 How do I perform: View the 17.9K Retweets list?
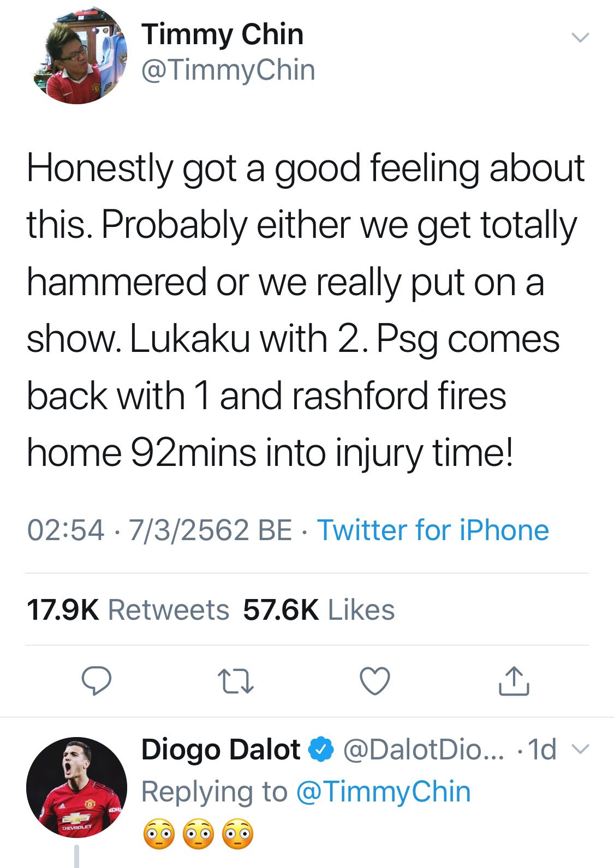pyautogui.click(x=128, y=609)
